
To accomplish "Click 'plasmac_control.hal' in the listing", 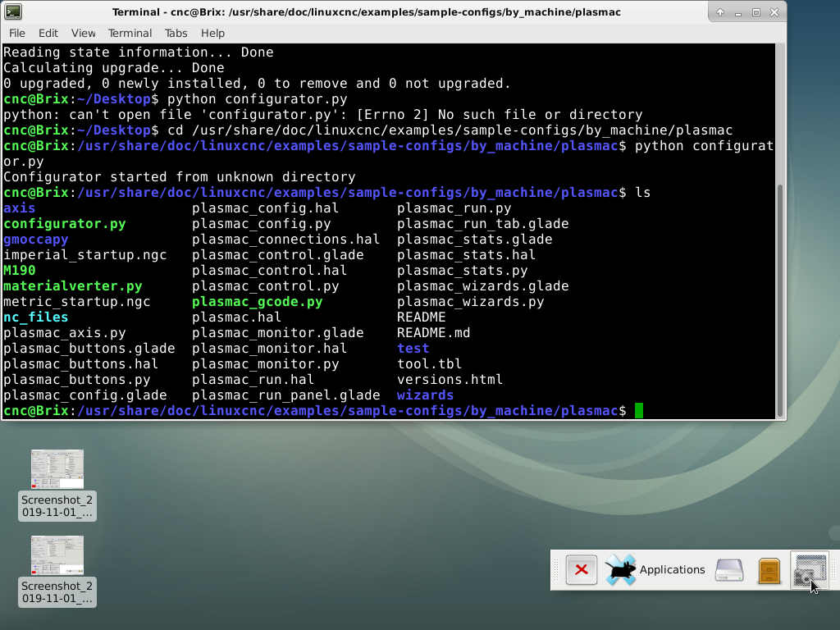I will click(269, 271).
